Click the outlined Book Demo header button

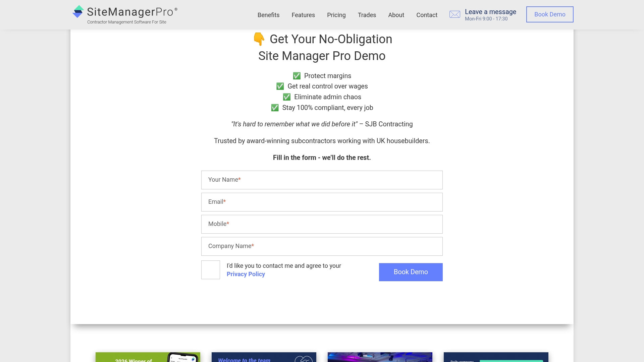[x=550, y=14]
